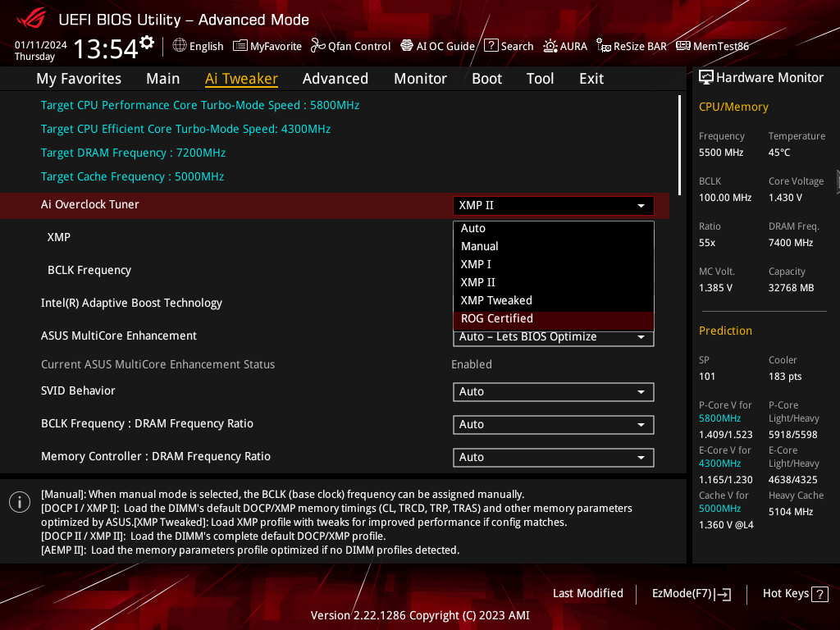Launch Qfan Control utility

[350, 46]
